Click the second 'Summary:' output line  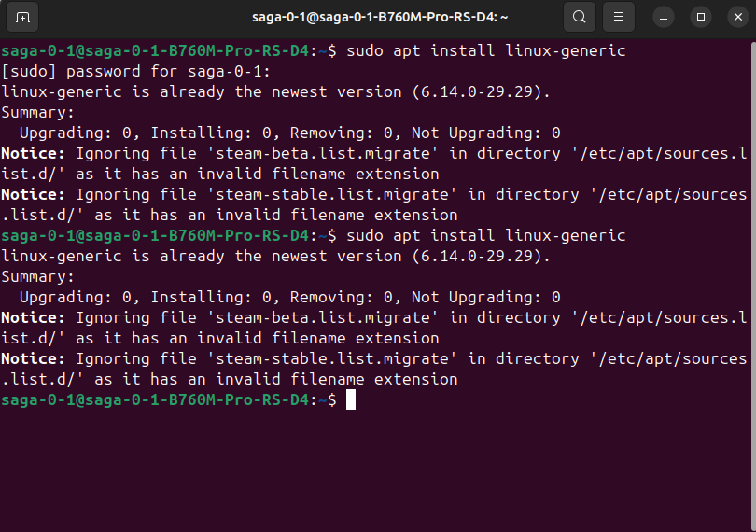coord(37,277)
